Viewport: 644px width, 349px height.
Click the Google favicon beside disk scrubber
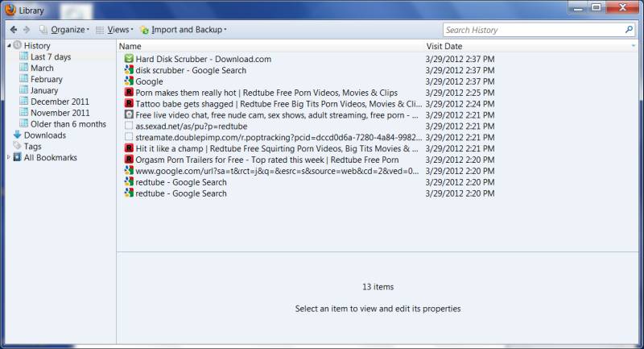pos(129,70)
